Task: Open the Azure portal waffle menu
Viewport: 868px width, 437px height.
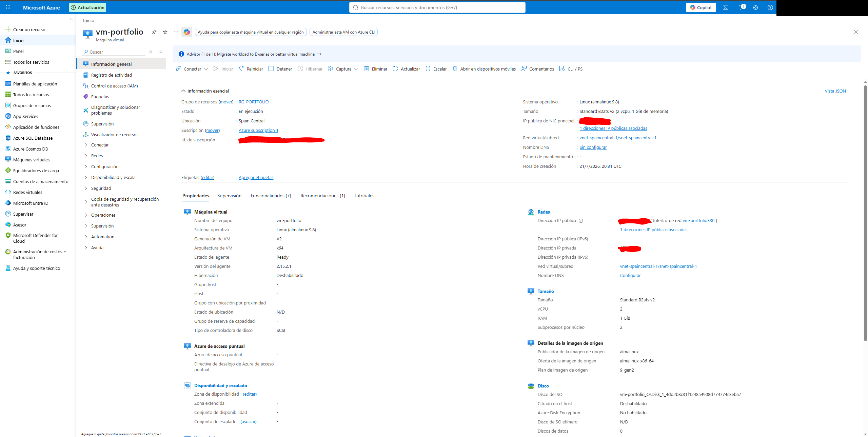Action: [8, 7]
